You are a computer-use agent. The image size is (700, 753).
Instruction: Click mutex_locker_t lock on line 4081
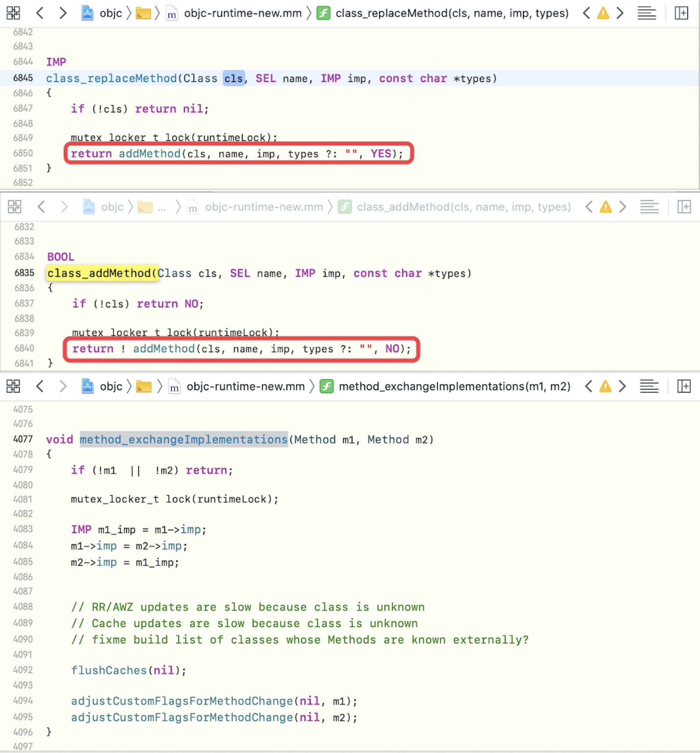(x=175, y=499)
